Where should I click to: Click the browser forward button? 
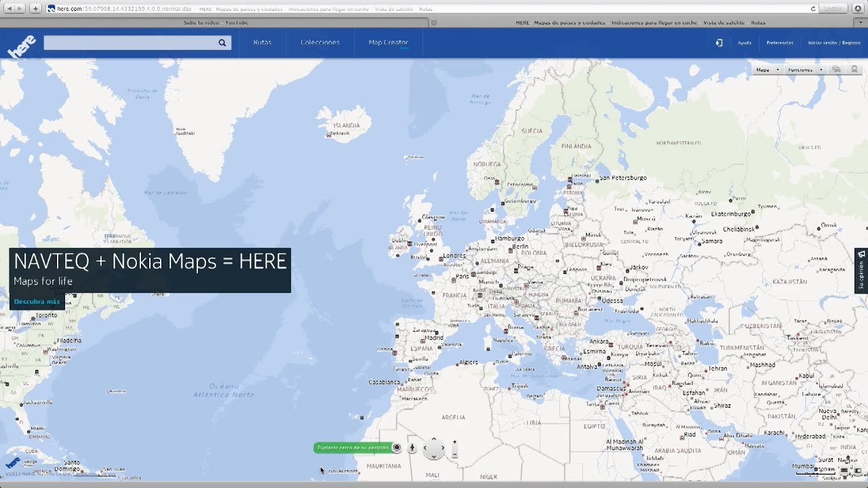point(20,8)
